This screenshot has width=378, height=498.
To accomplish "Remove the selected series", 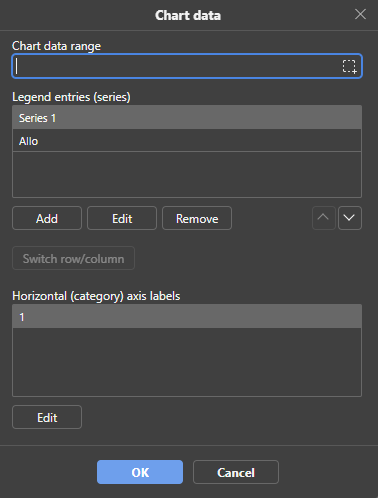I will (x=197, y=218).
